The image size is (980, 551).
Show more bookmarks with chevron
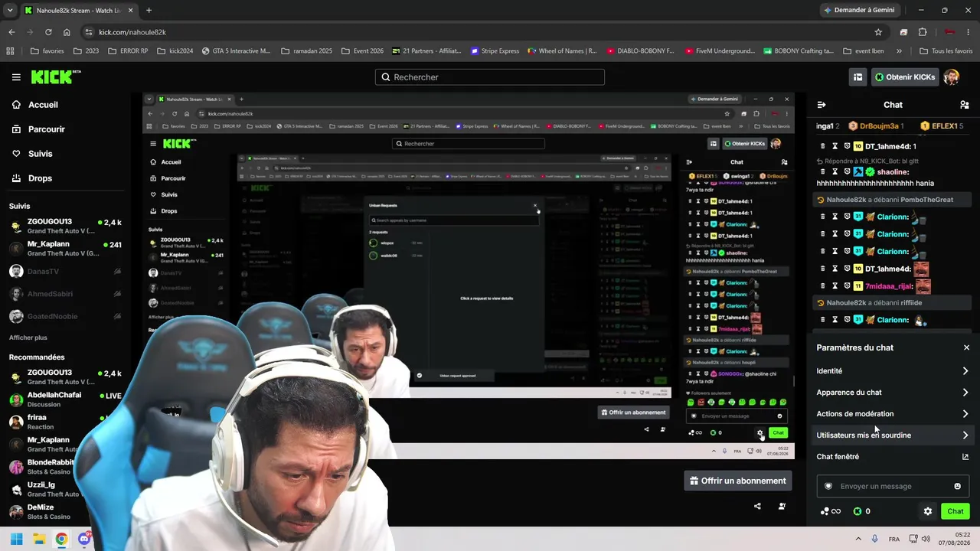coord(899,51)
